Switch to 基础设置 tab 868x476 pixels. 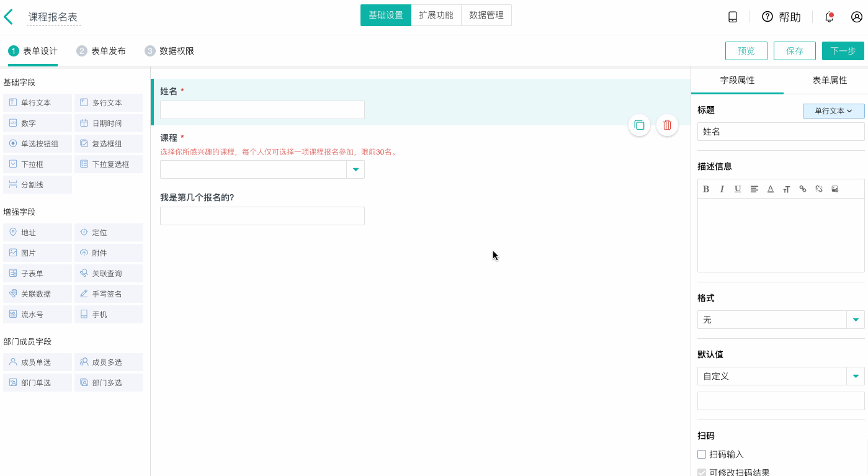click(386, 16)
